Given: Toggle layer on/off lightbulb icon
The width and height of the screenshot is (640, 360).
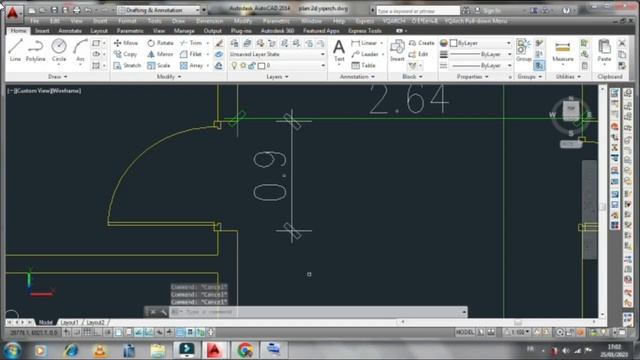Looking at the screenshot, I should (234, 65).
